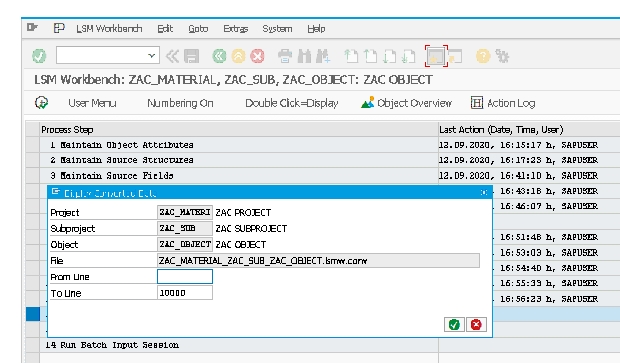Open the Help menu
The width and height of the screenshot is (620, 363).
coord(316,28)
